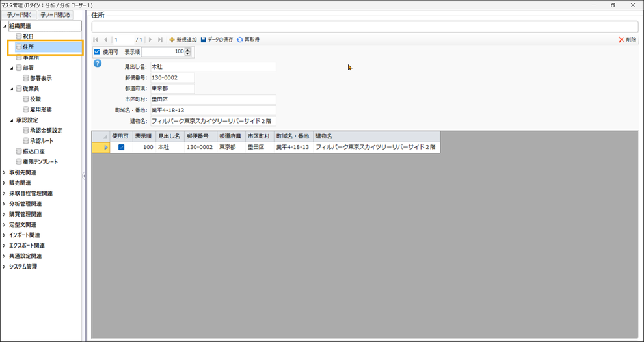The image size is (644, 342).
Task: Expand the 分析管理関連 tree node
Action: [4, 204]
